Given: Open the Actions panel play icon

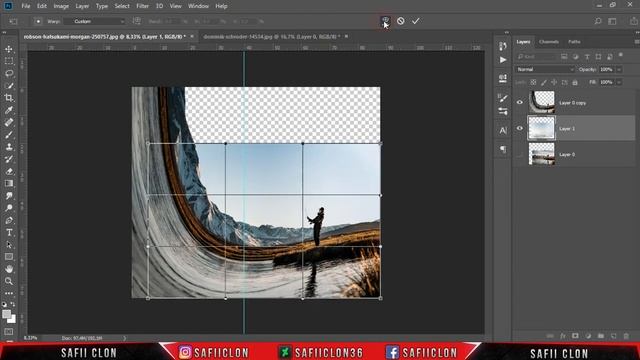Looking at the screenshot, I should click(503, 60).
